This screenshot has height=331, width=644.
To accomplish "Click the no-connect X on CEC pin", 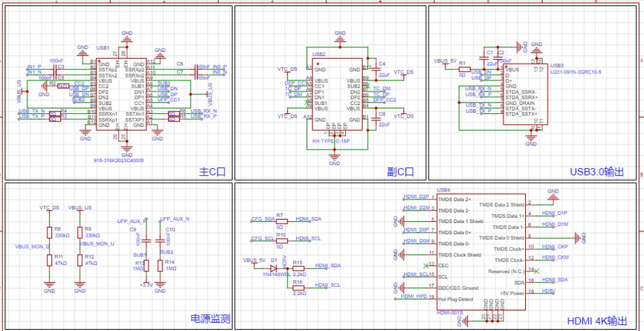I will (x=425, y=265).
